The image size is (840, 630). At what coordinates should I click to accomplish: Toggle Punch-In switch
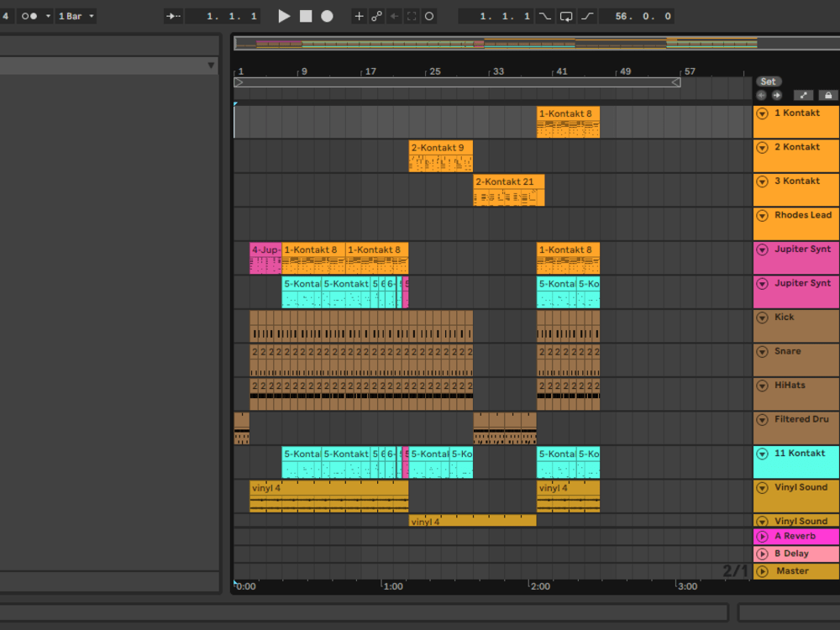pos(545,16)
